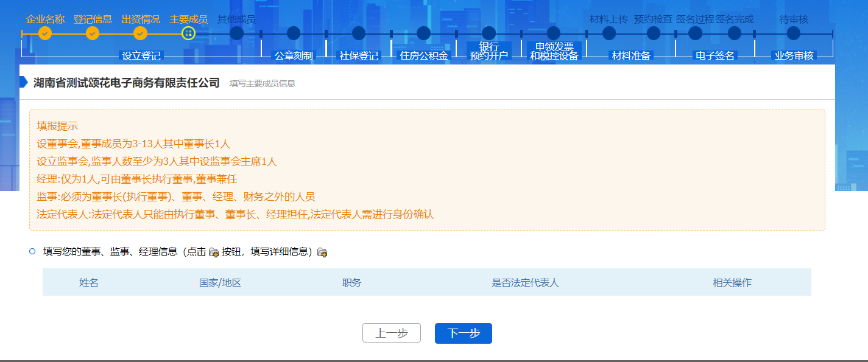Click the 是否法定代表人 column header
868x362 pixels.
click(x=526, y=283)
